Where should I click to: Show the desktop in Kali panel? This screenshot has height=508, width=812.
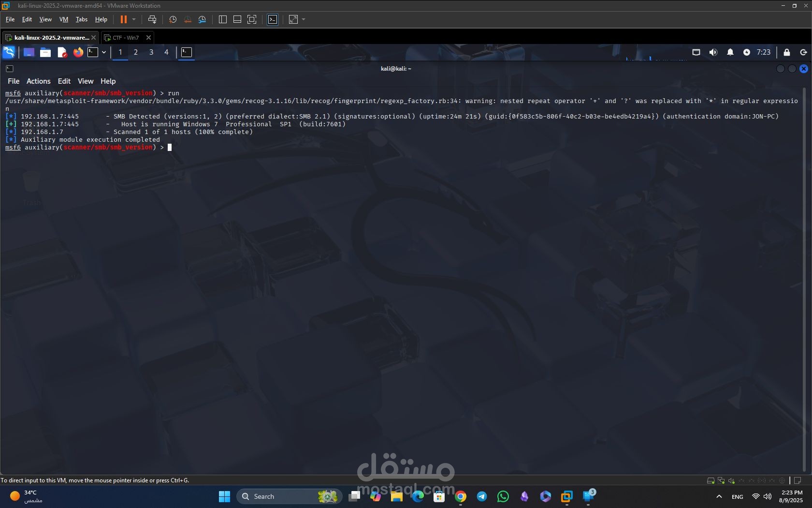click(29, 52)
